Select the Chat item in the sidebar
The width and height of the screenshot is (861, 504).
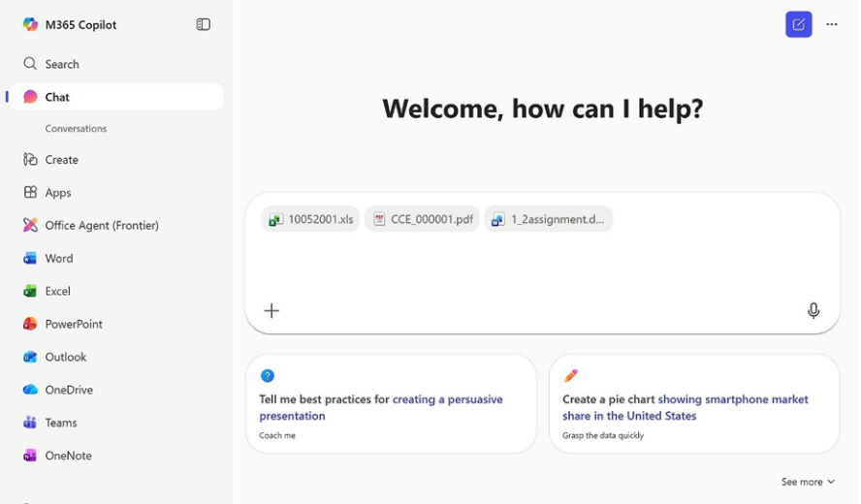116,97
